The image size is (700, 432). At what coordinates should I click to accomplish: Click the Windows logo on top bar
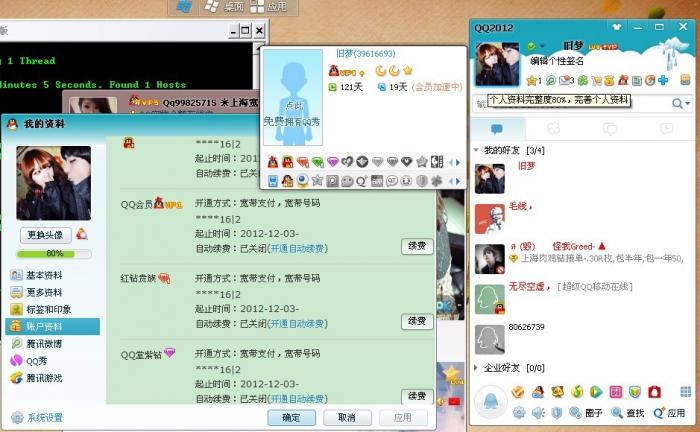click(x=184, y=7)
